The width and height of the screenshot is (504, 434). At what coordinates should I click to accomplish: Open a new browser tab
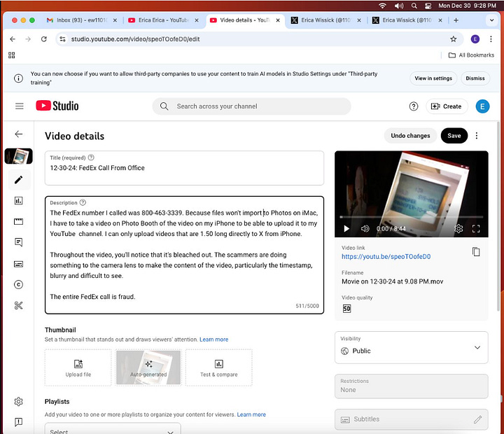[x=456, y=20]
